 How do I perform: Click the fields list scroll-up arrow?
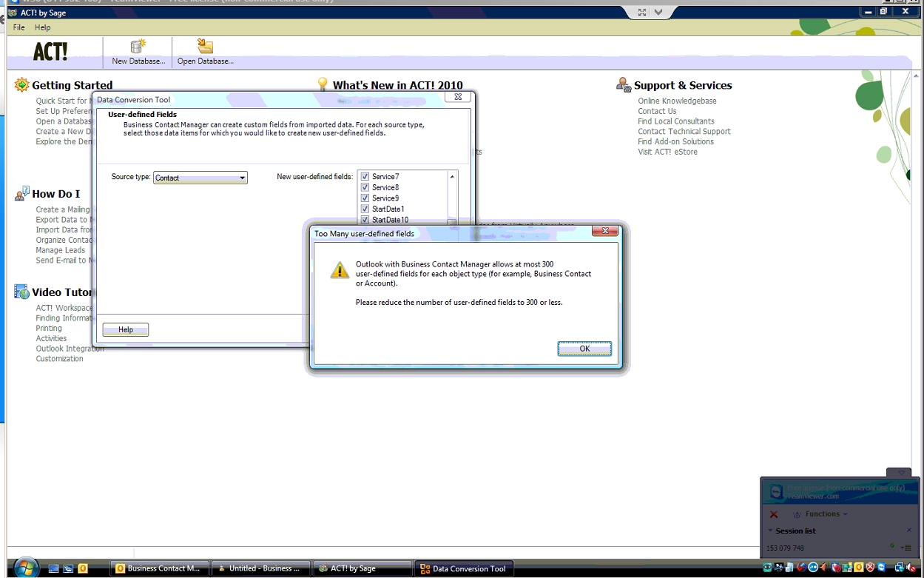coord(453,177)
